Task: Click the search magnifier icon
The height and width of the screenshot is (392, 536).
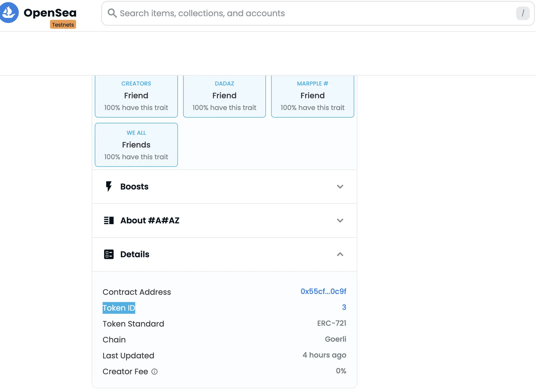Action: tap(112, 13)
